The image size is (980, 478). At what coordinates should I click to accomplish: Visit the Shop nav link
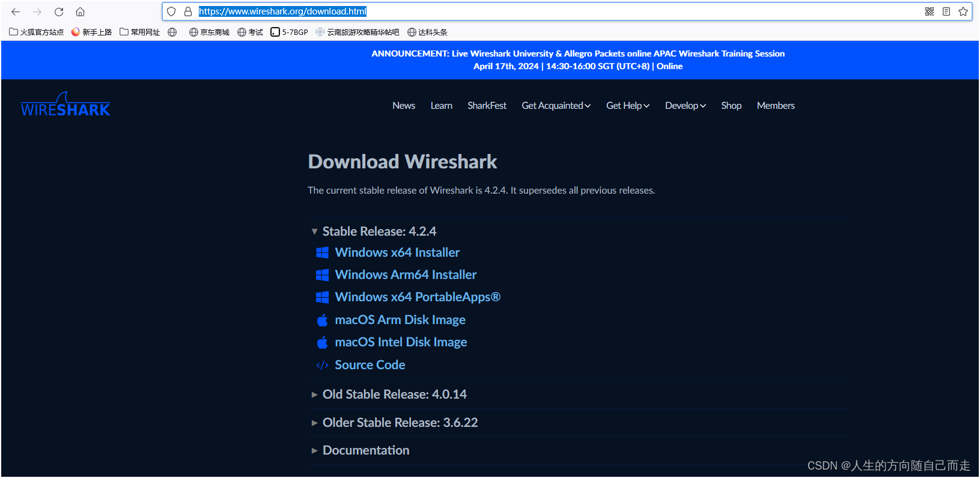pyautogui.click(x=731, y=105)
